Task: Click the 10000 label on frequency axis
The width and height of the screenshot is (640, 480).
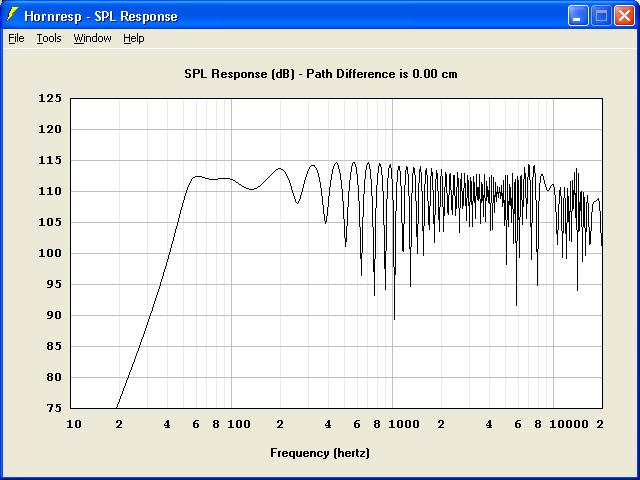Action: pyautogui.click(x=569, y=424)
